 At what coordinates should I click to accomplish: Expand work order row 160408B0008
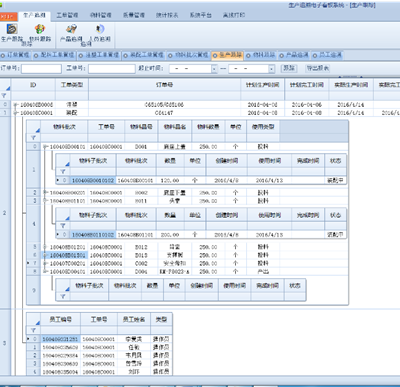click(15, 105)
